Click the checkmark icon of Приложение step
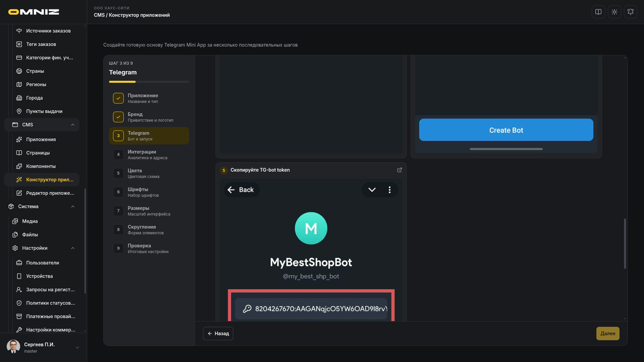The width and height of the screenshot is (644, 362). (x=118, y=98)
